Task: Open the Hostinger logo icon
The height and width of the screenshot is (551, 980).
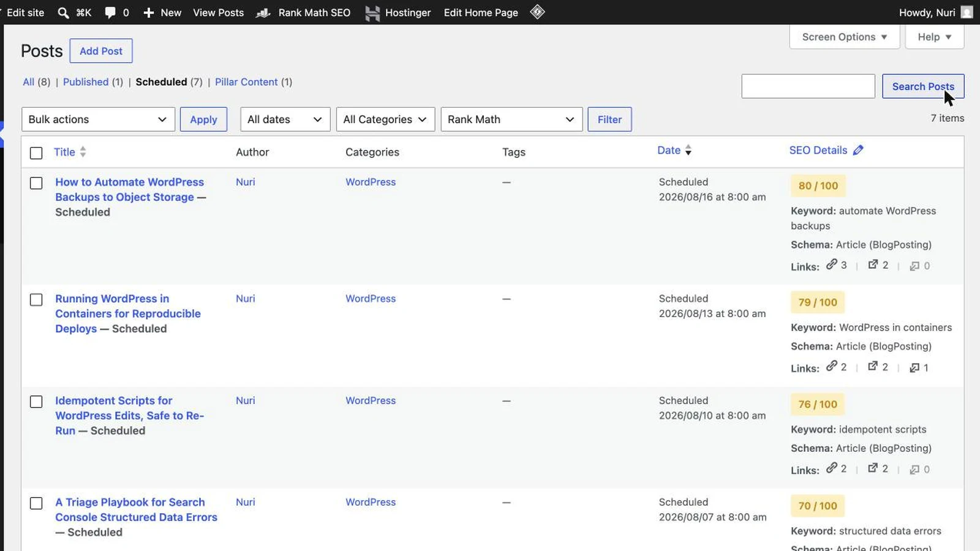Action: pos(372,12)
